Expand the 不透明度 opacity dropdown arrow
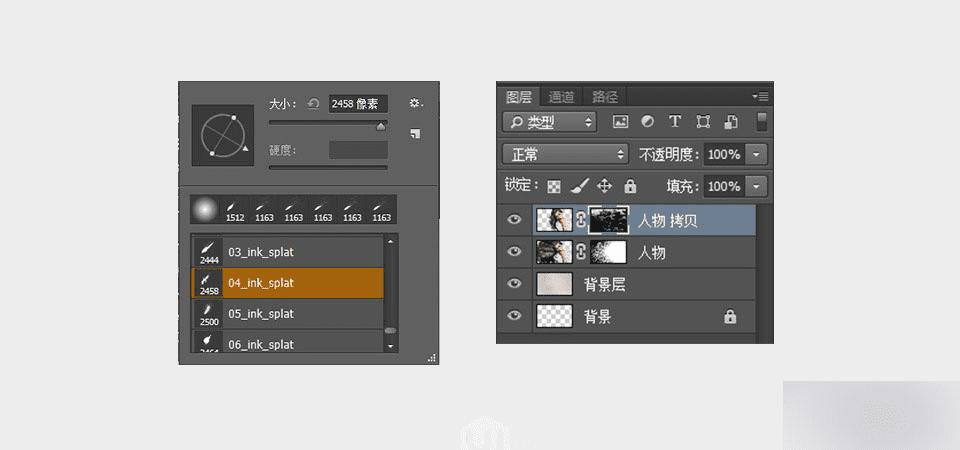Screen dimensions: 960x450 tap(757, 154)
